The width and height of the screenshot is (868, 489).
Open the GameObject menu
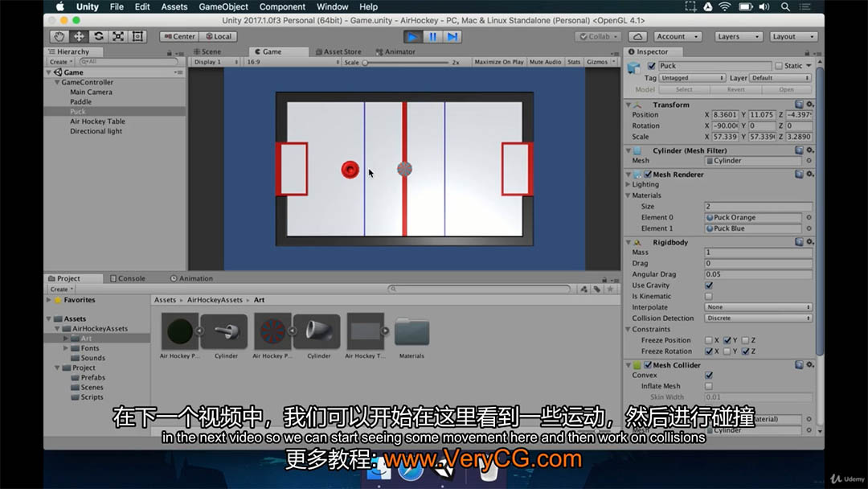click(x=223, y=6)
